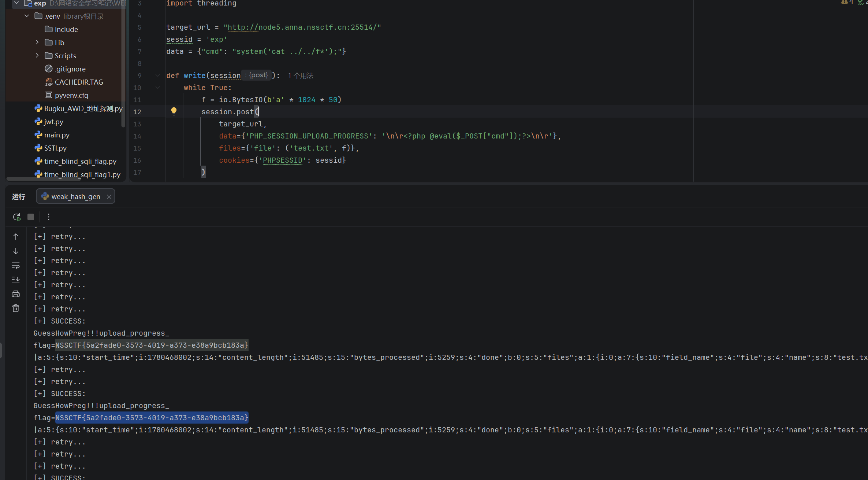Click the pyvenv.cfg file icon

pos(49,95)
